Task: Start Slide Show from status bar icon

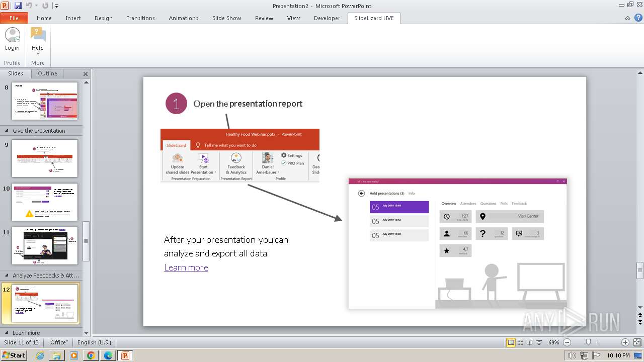Action: point(539,342)
